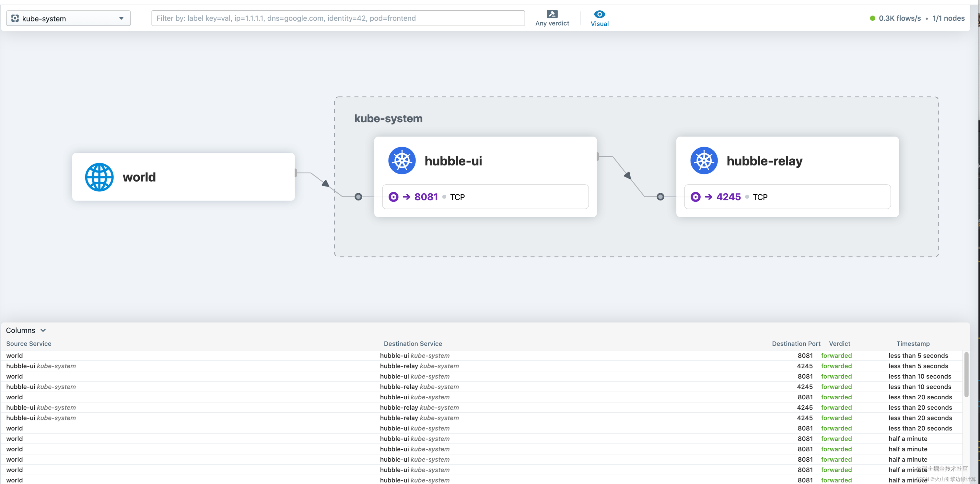Open the kube-system namespace dropdown
This screenshot has width=980, height=484.
[68, 18]
